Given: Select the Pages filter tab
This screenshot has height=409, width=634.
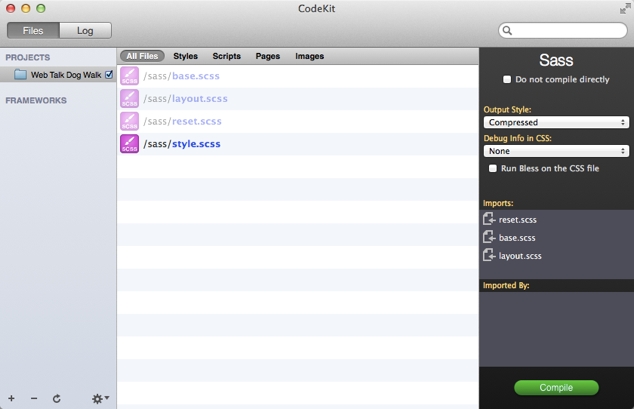Looking at the screenshot, I should tap(268, 56).
